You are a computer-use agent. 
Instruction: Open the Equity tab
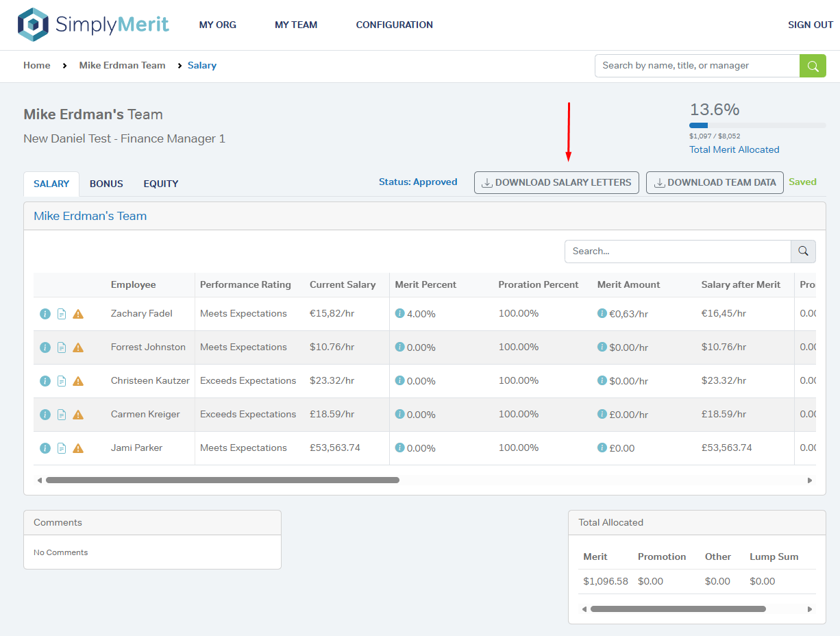click(161, 184)
